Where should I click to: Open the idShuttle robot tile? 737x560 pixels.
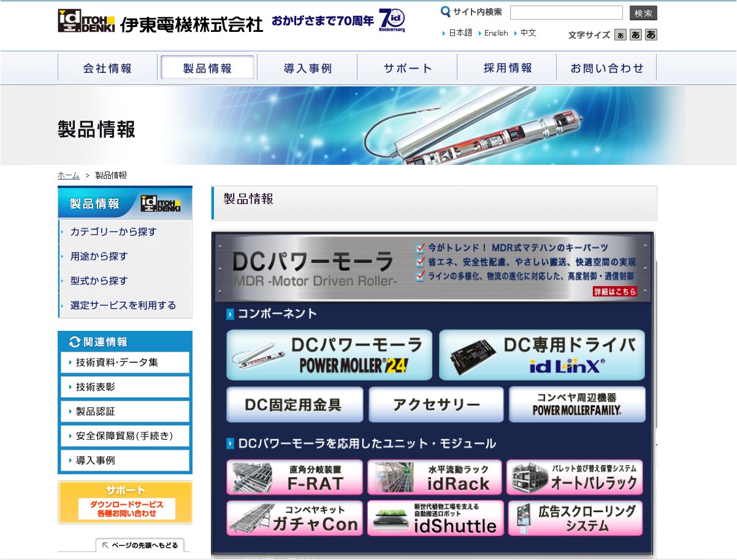coord(435,518)
